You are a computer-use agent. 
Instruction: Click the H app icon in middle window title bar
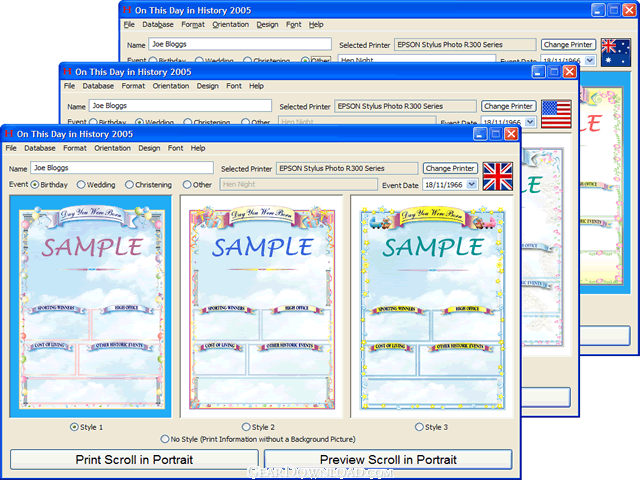click(67, 72)
